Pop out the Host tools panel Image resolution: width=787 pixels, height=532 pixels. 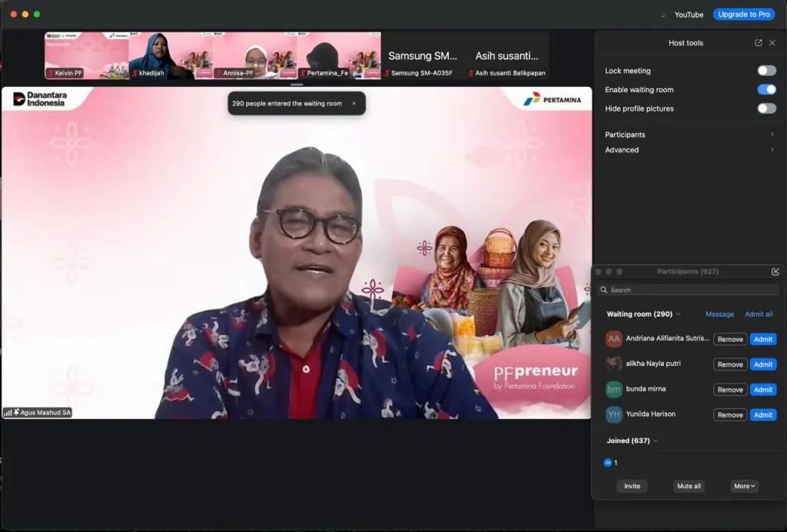pyautogui.click(x=759, y=42)
